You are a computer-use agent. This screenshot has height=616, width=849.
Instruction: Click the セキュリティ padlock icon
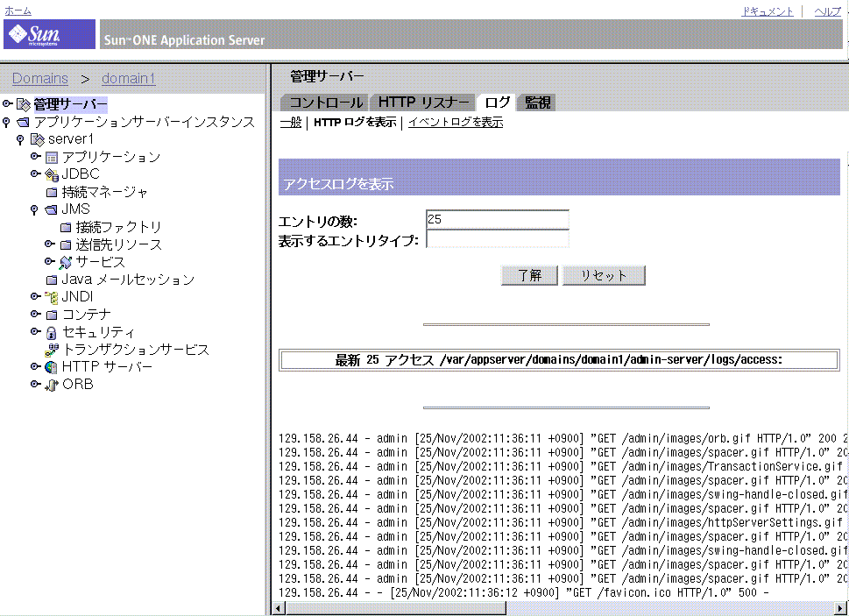pyautogui.click(x=52, y=333)
